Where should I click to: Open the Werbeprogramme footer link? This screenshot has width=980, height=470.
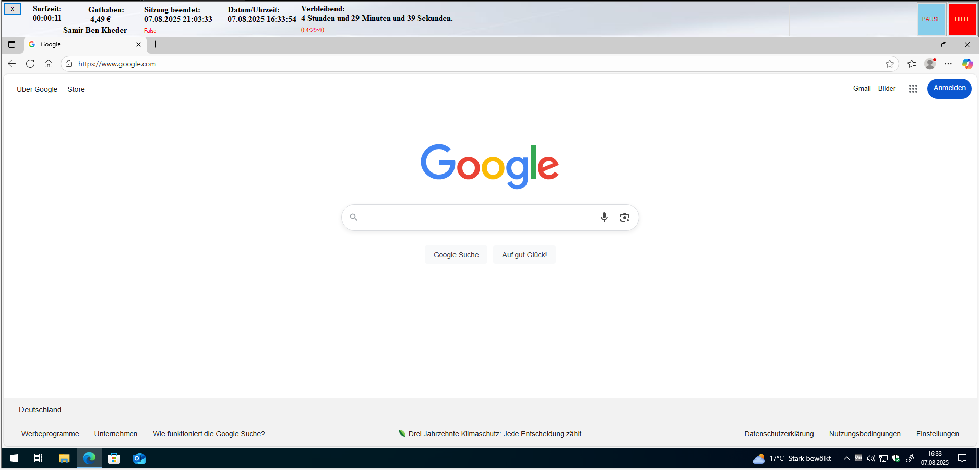(50, 434)
